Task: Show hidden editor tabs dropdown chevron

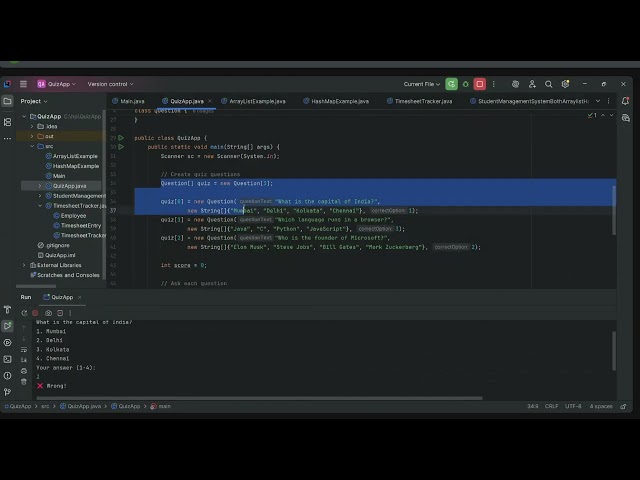Action: 598,101
